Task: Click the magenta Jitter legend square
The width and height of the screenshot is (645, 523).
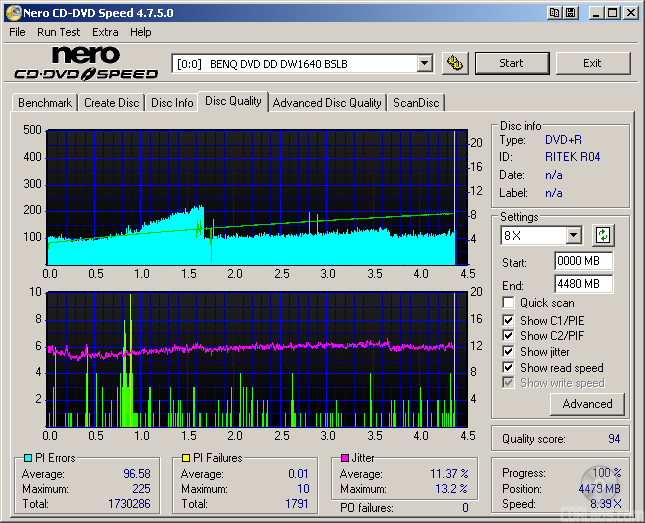Action: tap(345, 458)
